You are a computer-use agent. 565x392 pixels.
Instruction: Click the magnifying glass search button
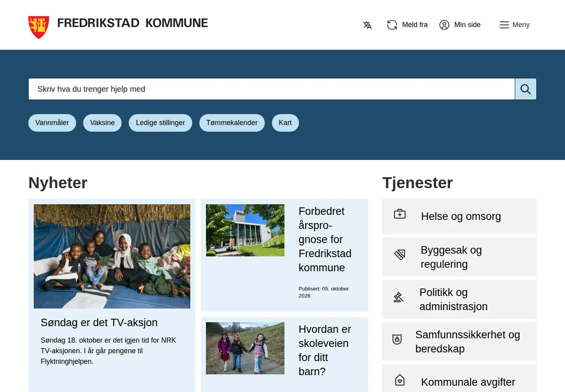click(x=526, y=89)
